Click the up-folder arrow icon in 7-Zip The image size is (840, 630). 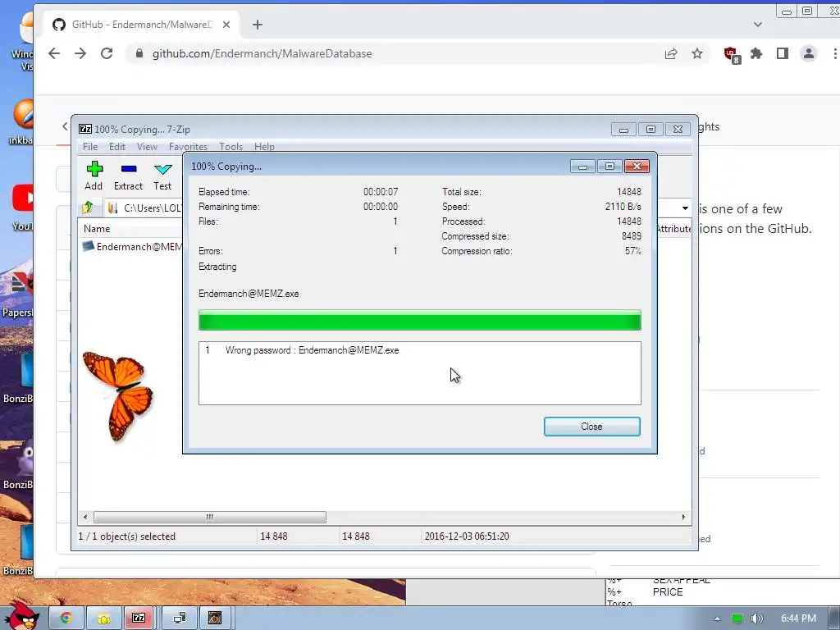pyautogui.click(x=87, y=208)
